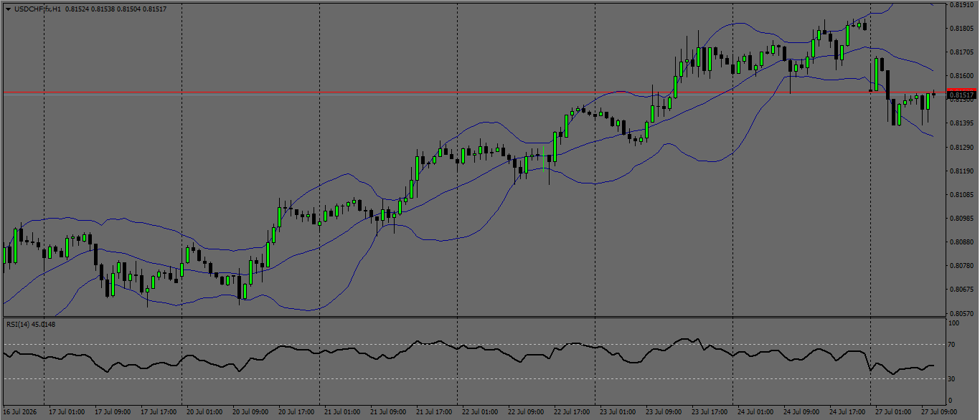
Task: Click the 27 Jul 09:00 time label
Action: [x=939, y=412]
